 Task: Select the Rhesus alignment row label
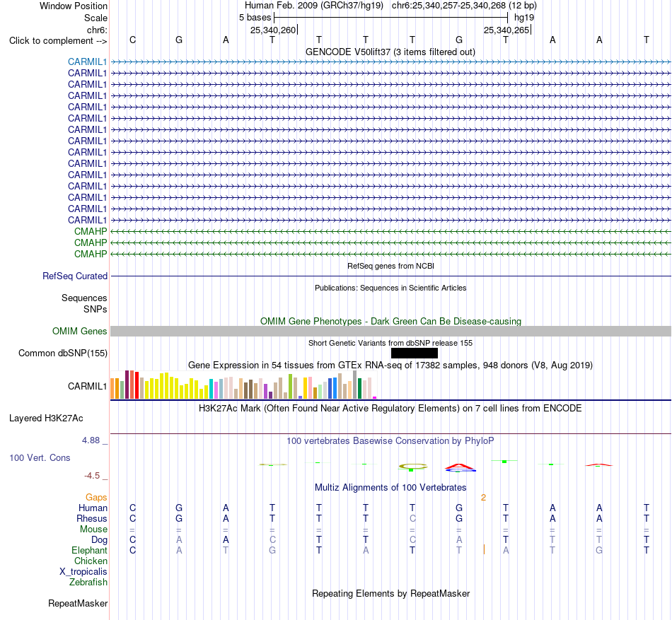click(x=92, y=518)
